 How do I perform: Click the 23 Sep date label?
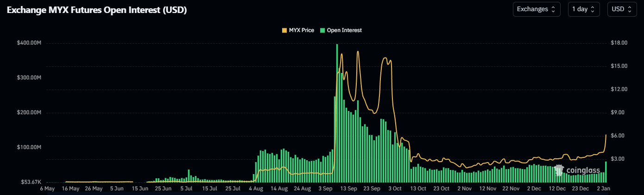(x=372, y=189)
